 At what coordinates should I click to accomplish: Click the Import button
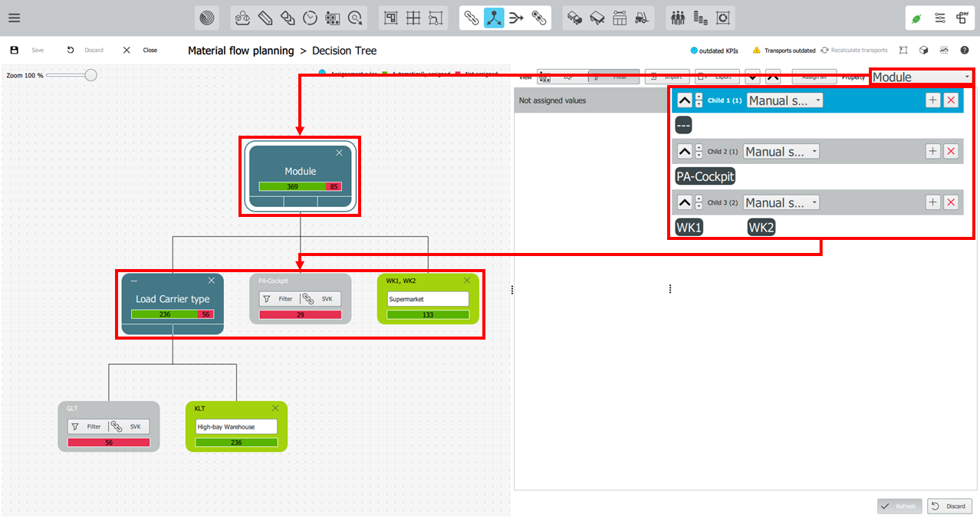point(667,77)
